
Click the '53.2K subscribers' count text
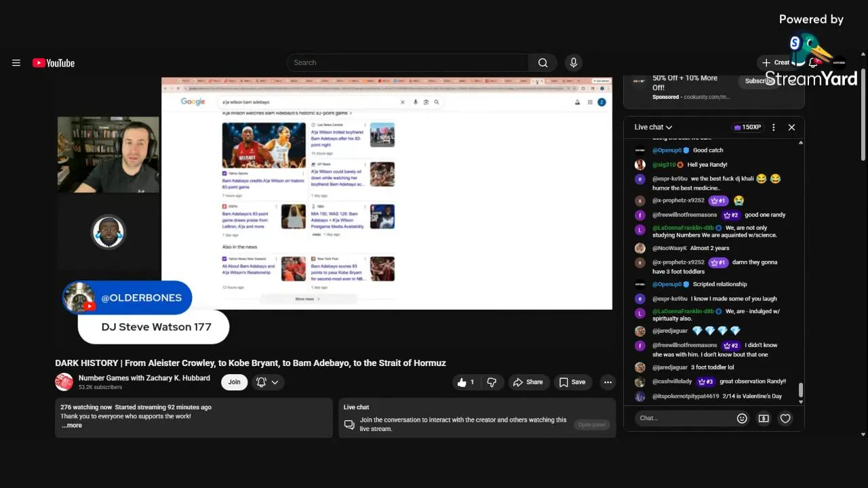pyautogui.click(x=100, y=387)
